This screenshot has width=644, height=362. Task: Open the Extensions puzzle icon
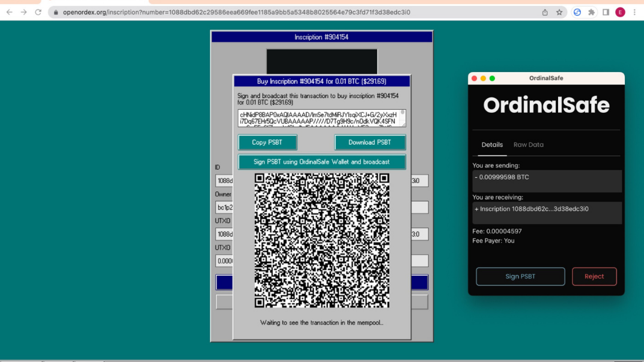tap(591, 13)
